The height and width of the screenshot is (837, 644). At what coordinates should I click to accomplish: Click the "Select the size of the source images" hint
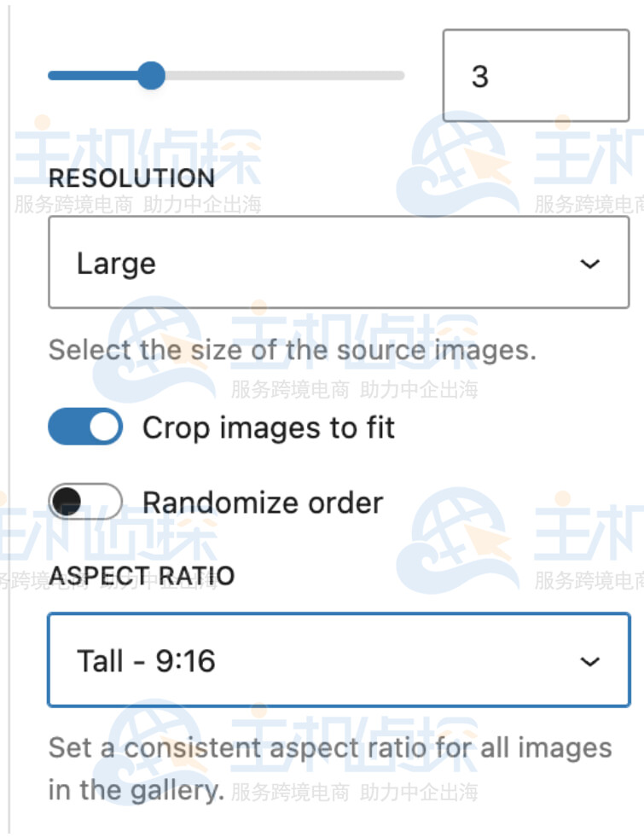pyautogui.click(x=292, y=351)
